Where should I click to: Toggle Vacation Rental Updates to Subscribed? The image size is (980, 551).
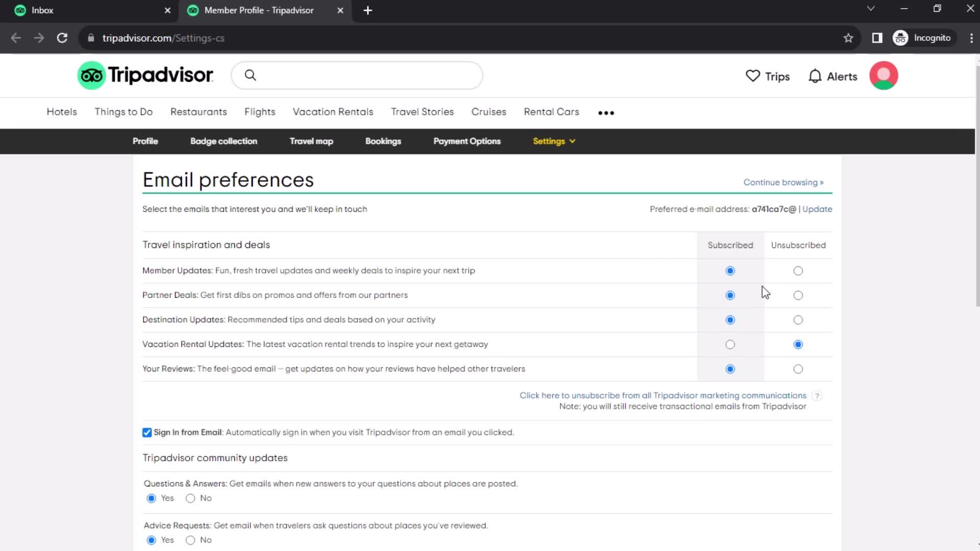(x=730, y=344)
